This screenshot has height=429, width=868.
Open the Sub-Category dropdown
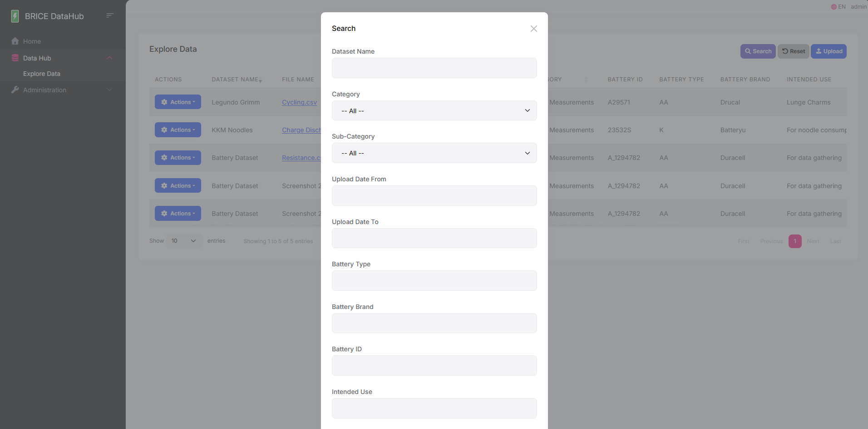click(434, 153)
